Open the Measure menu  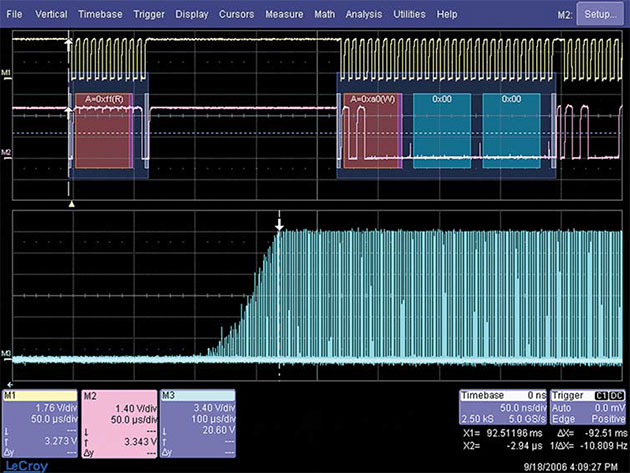click(x=285, y=15)
